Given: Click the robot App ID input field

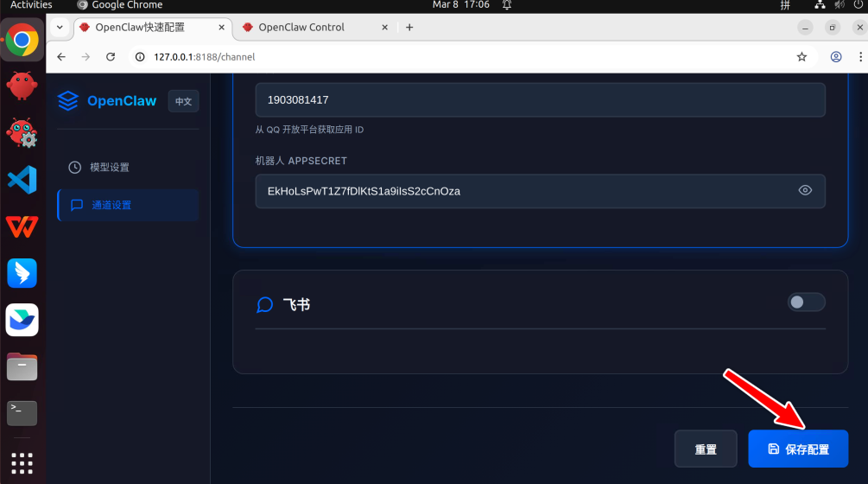Looking at the screenshot, I should [x=540, y=100].
